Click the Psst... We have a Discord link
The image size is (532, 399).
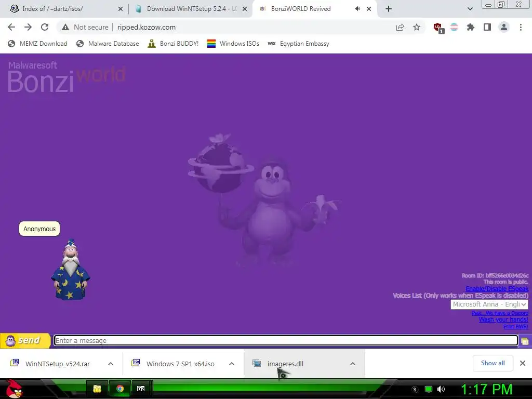coord(500,313)
